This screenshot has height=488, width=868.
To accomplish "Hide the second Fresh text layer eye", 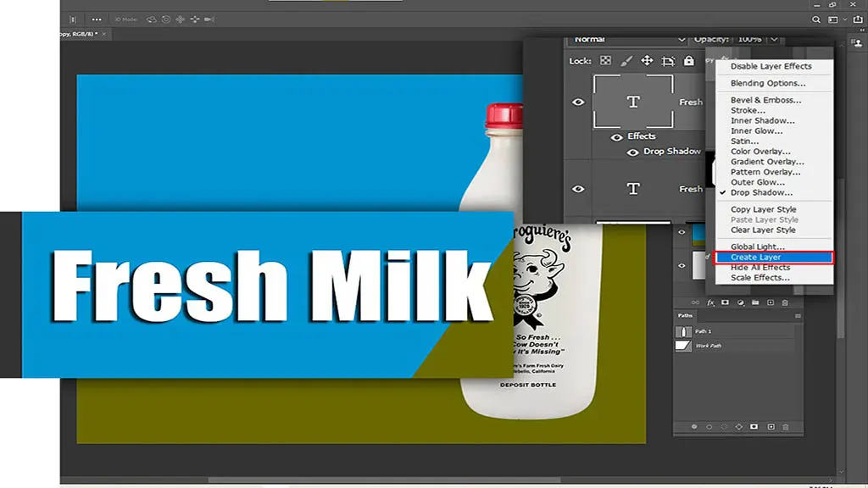I will (578, 189).
